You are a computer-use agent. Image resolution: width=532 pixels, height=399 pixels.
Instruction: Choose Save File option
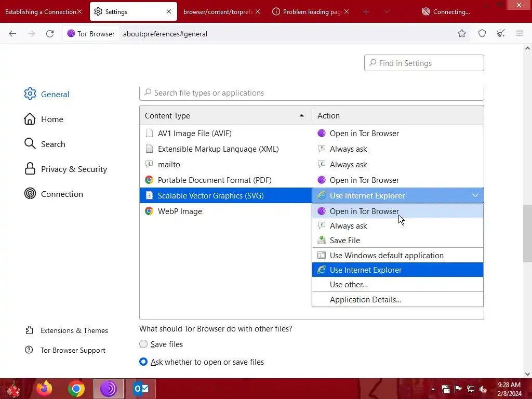pos(397,240)
